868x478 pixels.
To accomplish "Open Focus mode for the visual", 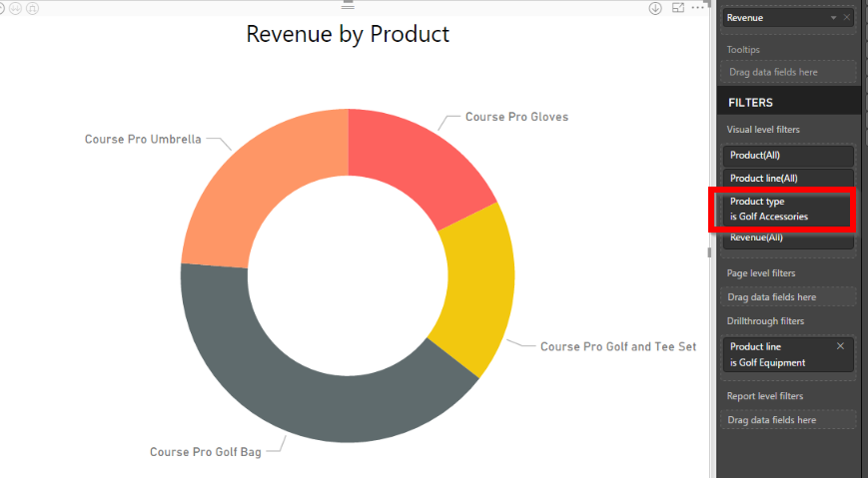I will pyautogui.click(x=678, y=8).
